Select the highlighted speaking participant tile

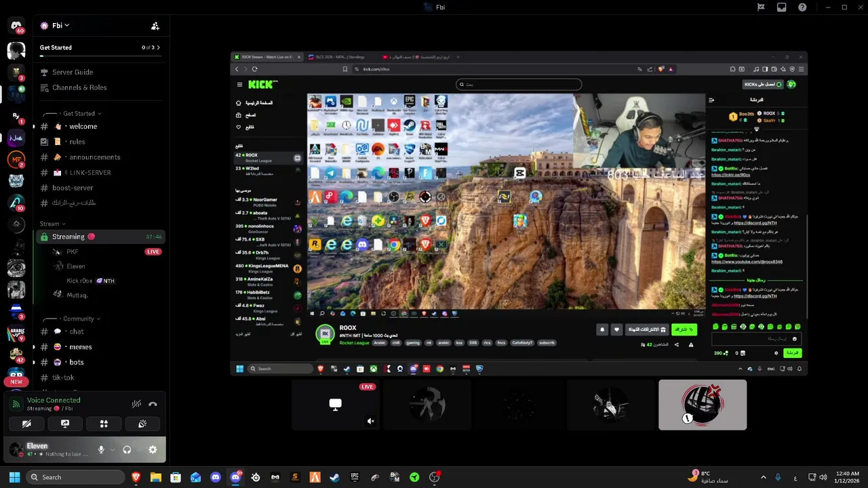click(703, 405)
